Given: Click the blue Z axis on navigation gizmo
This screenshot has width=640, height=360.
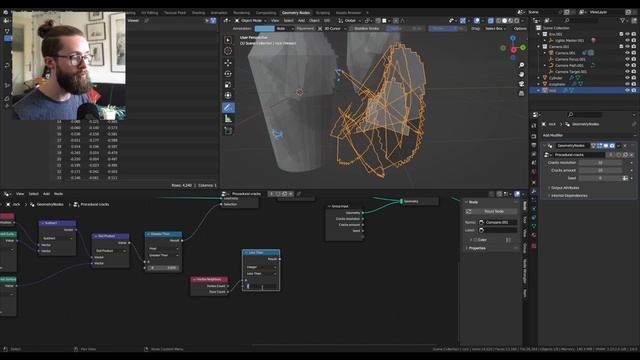Looking at the screenshot, I should pyautogui.click(x=513, y=38).
